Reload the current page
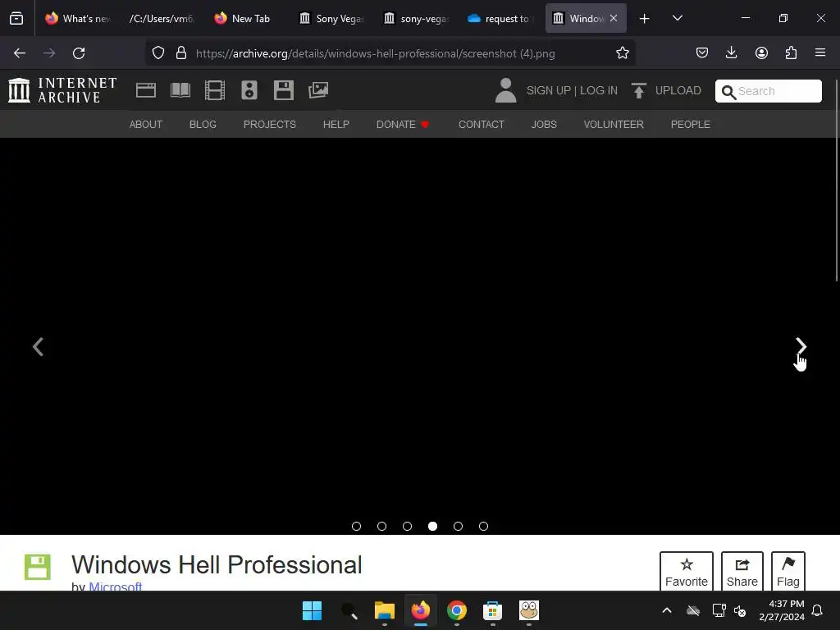 coord(79,53)
